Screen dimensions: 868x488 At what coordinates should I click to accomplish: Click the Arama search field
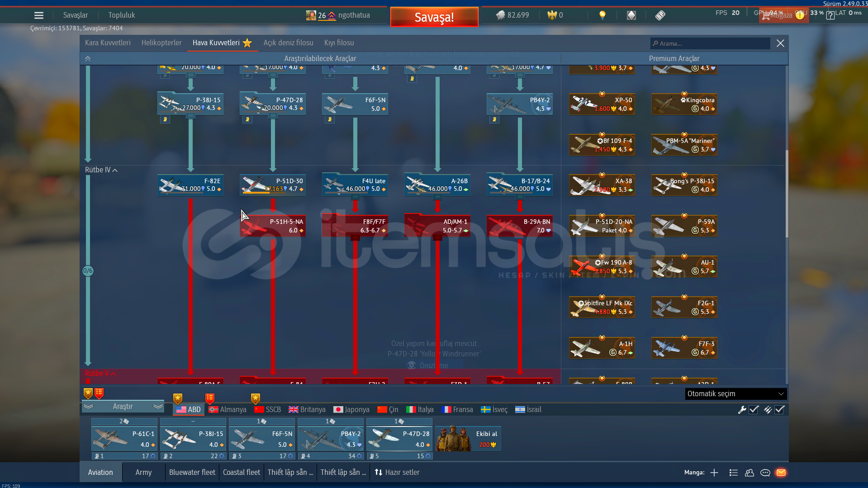pyautogui.click(x=710, y=43)
